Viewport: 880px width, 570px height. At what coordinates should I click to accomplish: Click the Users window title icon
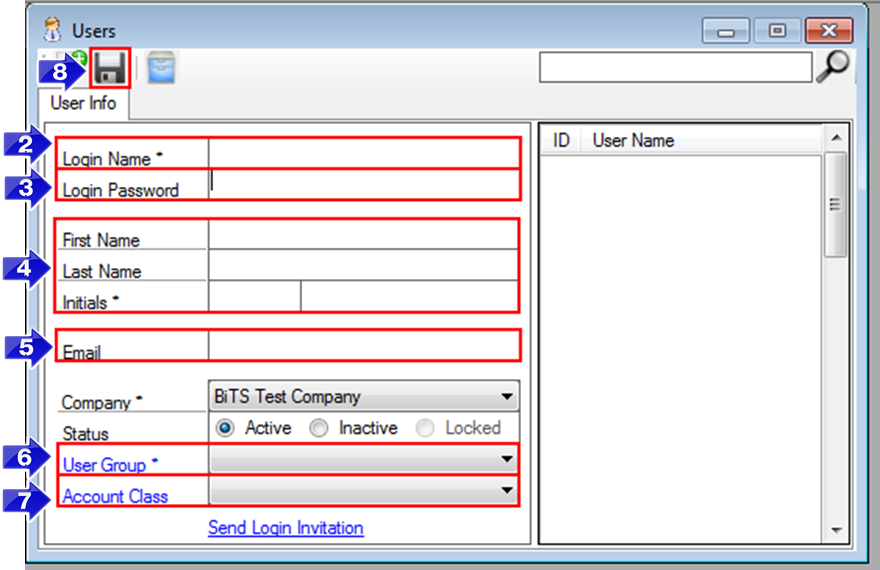[x=53, y=30]
